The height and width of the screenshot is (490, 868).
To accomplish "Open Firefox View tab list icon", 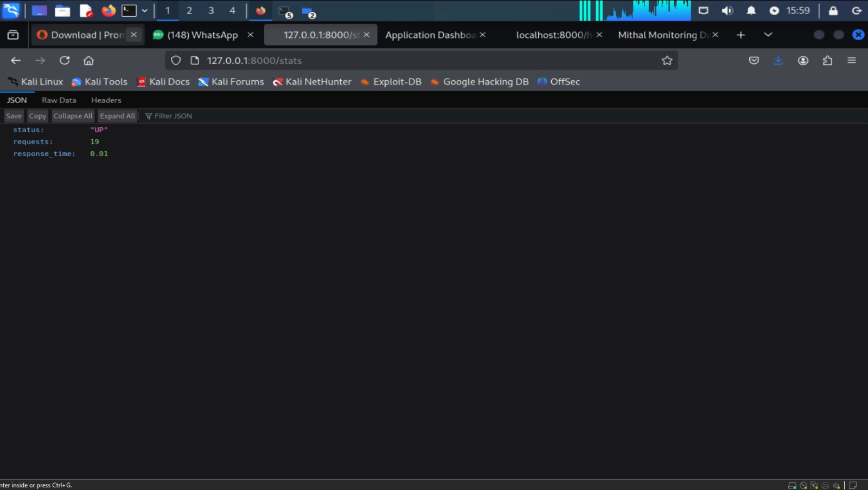I will pos(13,35).
